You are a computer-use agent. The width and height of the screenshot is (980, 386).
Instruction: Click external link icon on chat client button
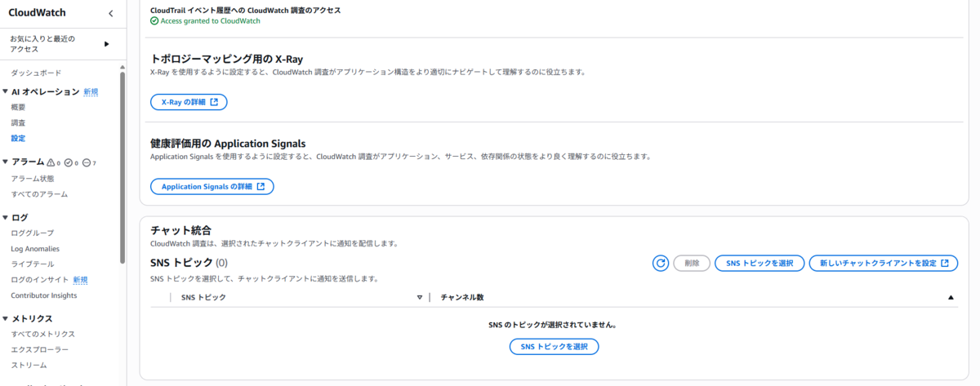pos(945,263)
